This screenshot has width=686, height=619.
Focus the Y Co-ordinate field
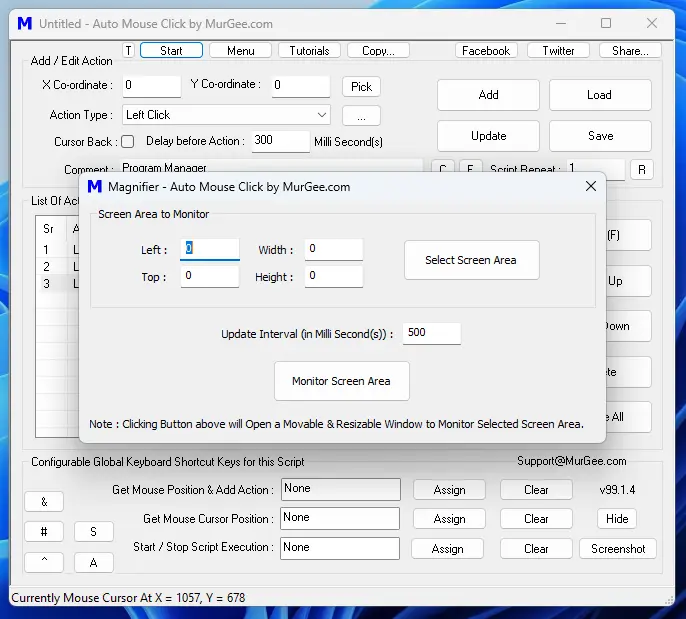coord(301,86)
